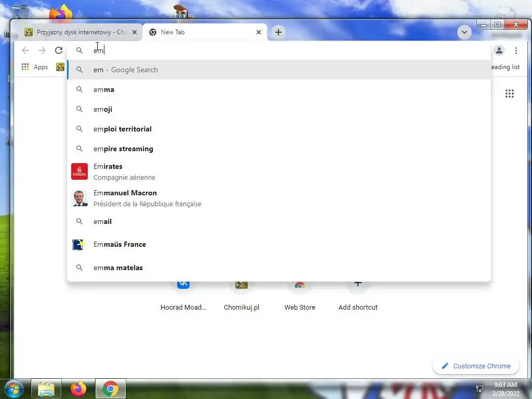
Task: Open the Web Store shortcut
Action: click(300, 295)
